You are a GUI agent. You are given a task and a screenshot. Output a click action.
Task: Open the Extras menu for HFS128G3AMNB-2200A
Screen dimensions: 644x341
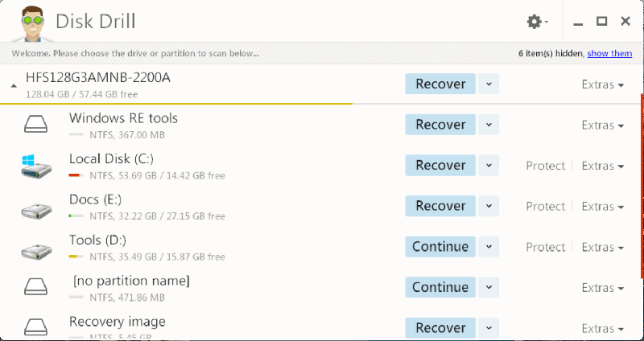(x=602, y=84)
